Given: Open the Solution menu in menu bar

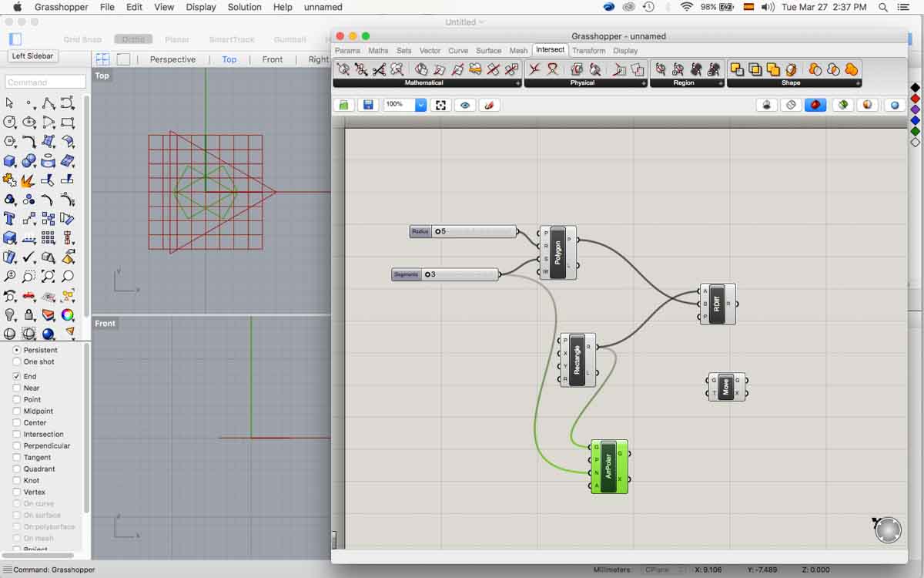Looking at the screenshot, I should pyautogui.click(x=244, y=7).
